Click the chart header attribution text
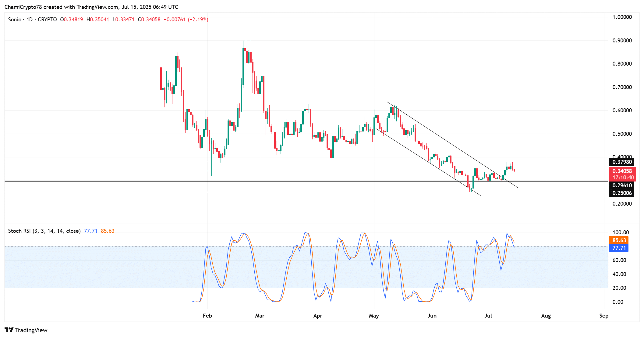 (x=91, y=7)
